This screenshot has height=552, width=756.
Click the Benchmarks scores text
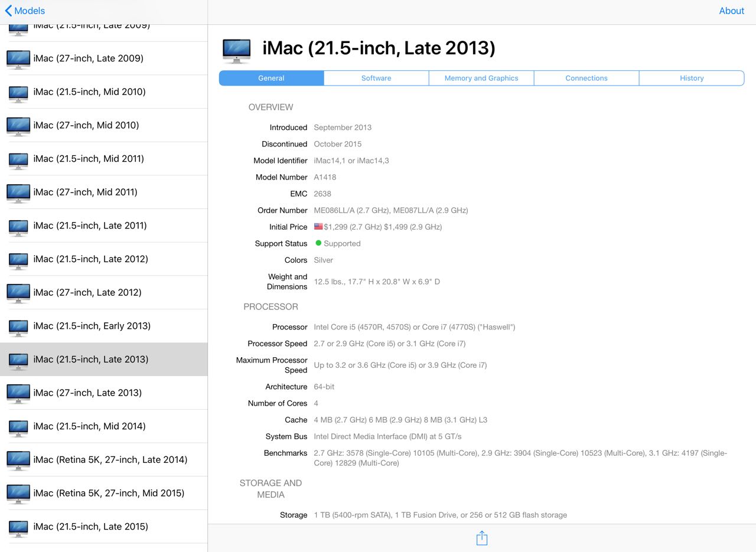[520, 458]
